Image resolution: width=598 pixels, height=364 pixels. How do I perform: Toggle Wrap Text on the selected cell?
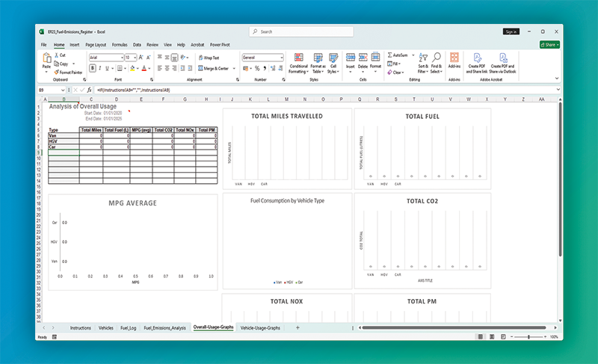point(209,57)
